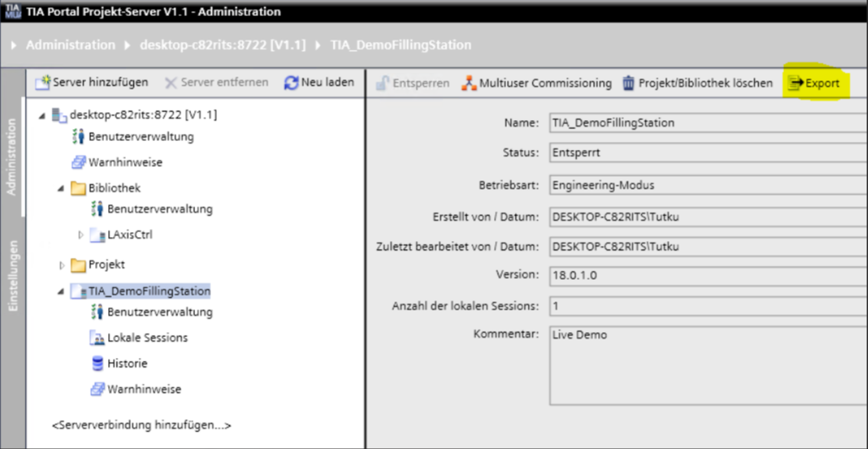This screenshot has height=449, width=868.
Task: Collapse the TIA_DemoFillingStation tree node
Action: coord(61,291)
